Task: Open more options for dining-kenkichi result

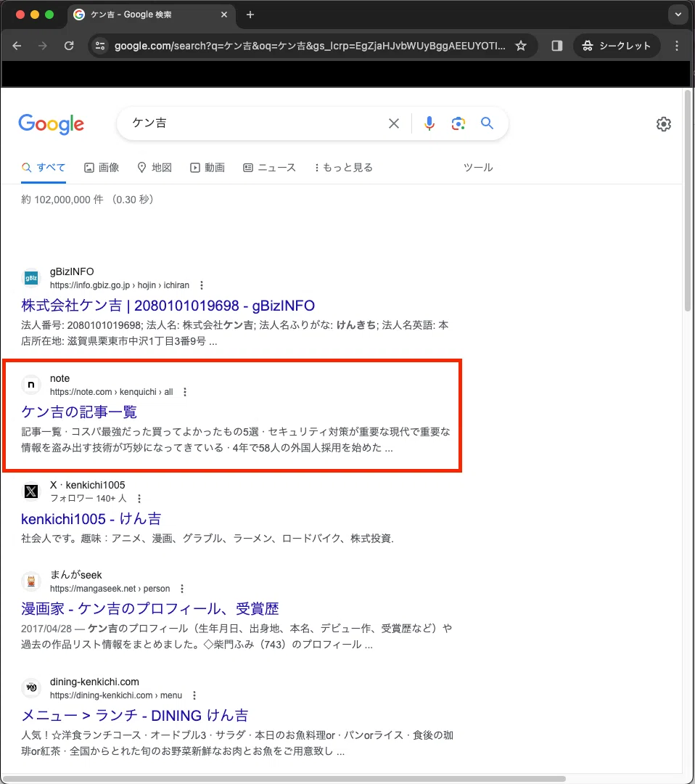Action: click(x=194, y=695)
